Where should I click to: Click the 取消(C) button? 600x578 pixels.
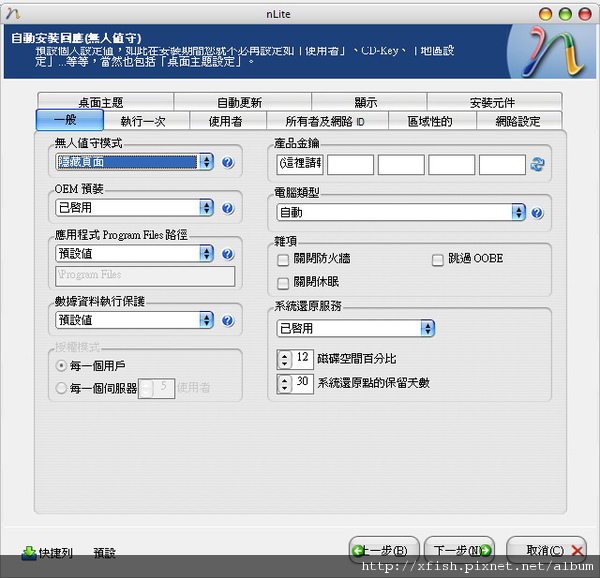pyautogui.click(x=546, y=550)
